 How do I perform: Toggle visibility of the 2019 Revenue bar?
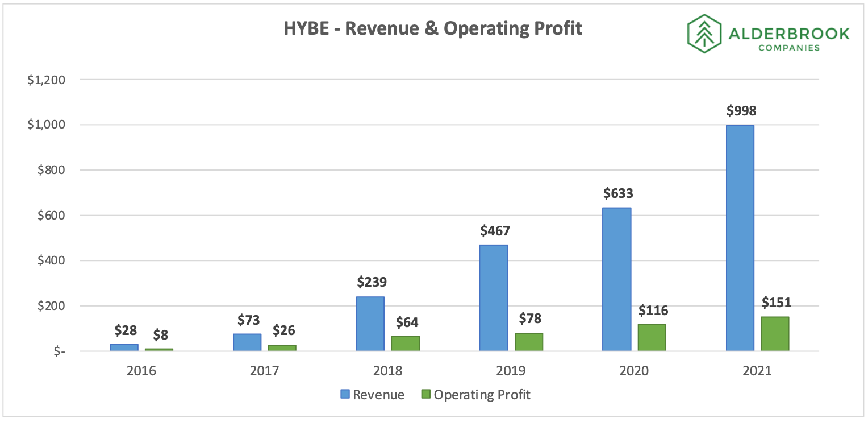coord(493,299)
